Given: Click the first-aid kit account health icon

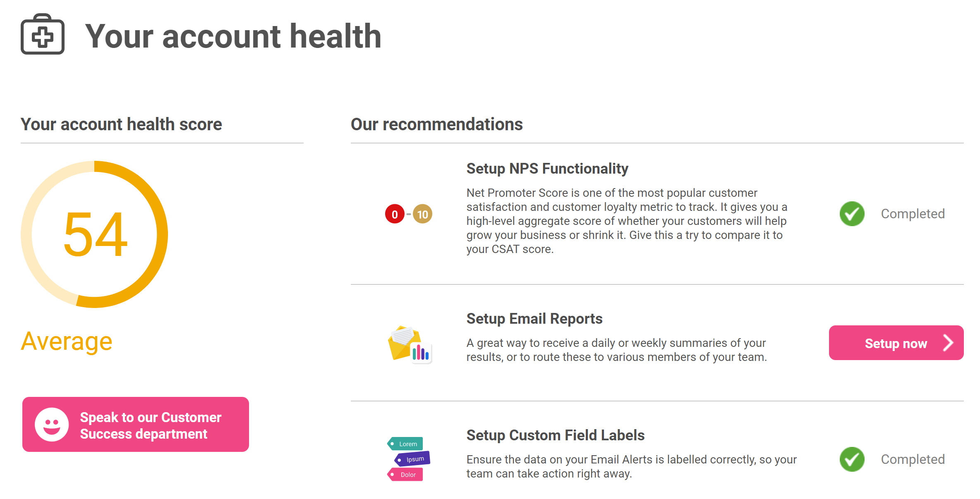Looking at the screenshot, I should tap(43, 34).
